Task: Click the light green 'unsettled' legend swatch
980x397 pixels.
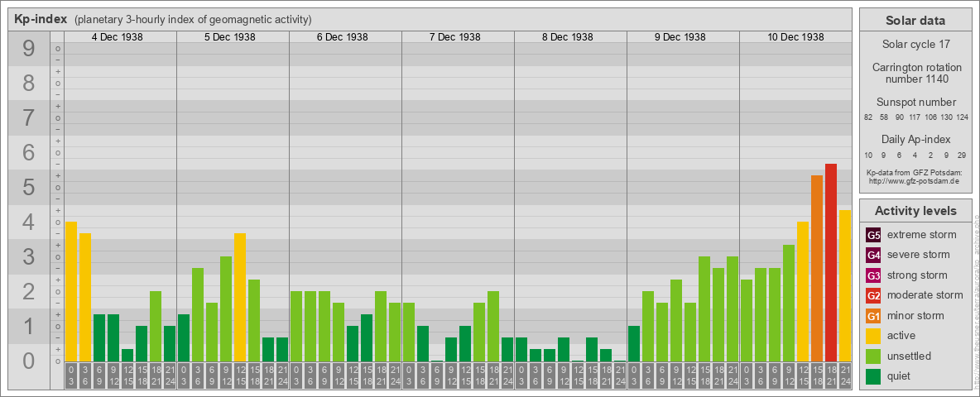Action: tap(873, 356)
